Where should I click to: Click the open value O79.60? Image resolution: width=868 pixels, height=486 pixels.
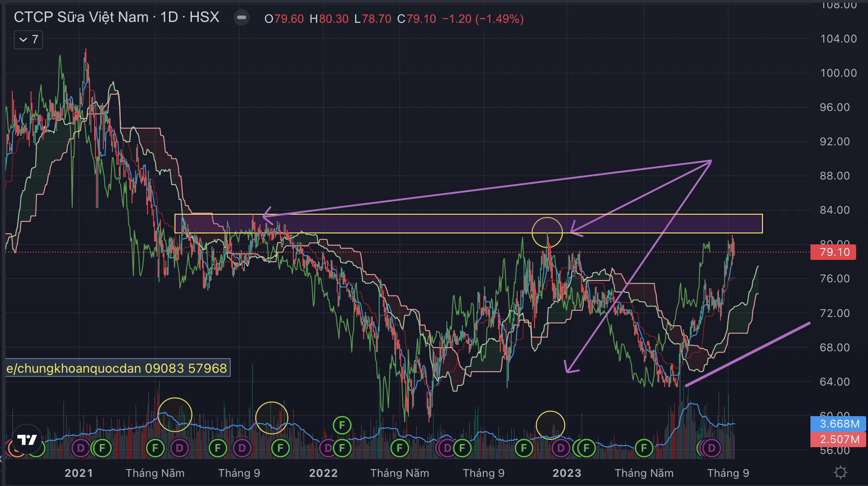284,19
